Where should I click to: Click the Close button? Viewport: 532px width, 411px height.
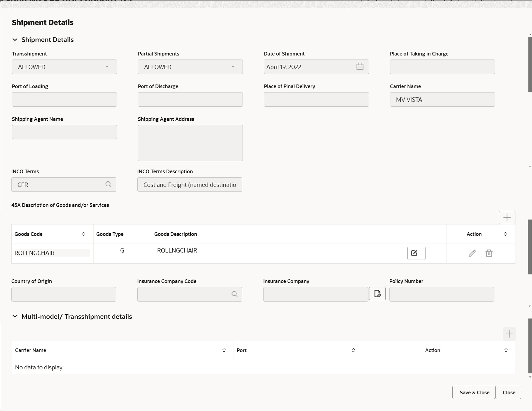click(x=508, y=392)
